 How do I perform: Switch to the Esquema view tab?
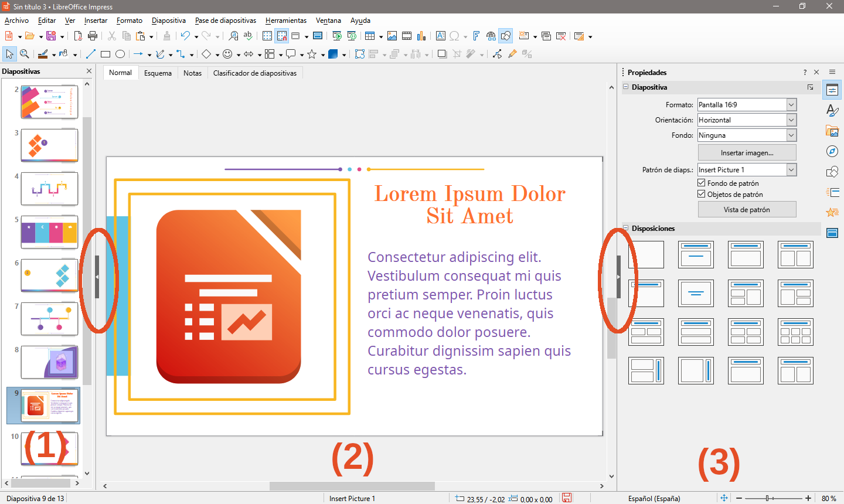(158, 73)
